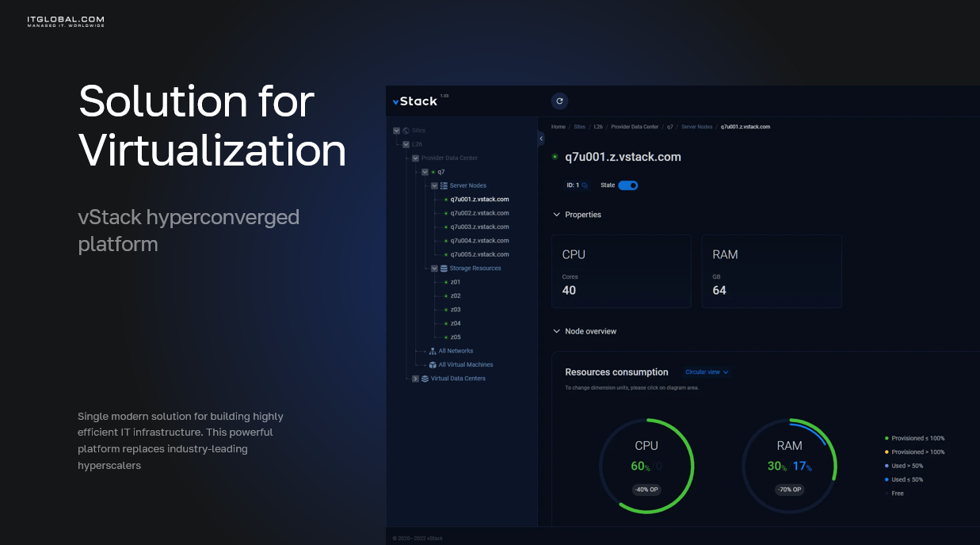980x545 pixels.
Task: Click the vStack logo
Action: 416,101
